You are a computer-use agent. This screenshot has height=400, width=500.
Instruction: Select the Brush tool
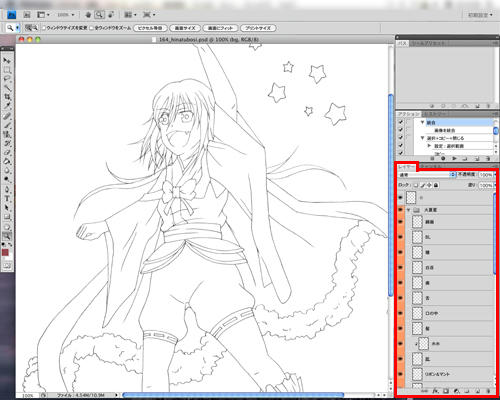point(7,125)
